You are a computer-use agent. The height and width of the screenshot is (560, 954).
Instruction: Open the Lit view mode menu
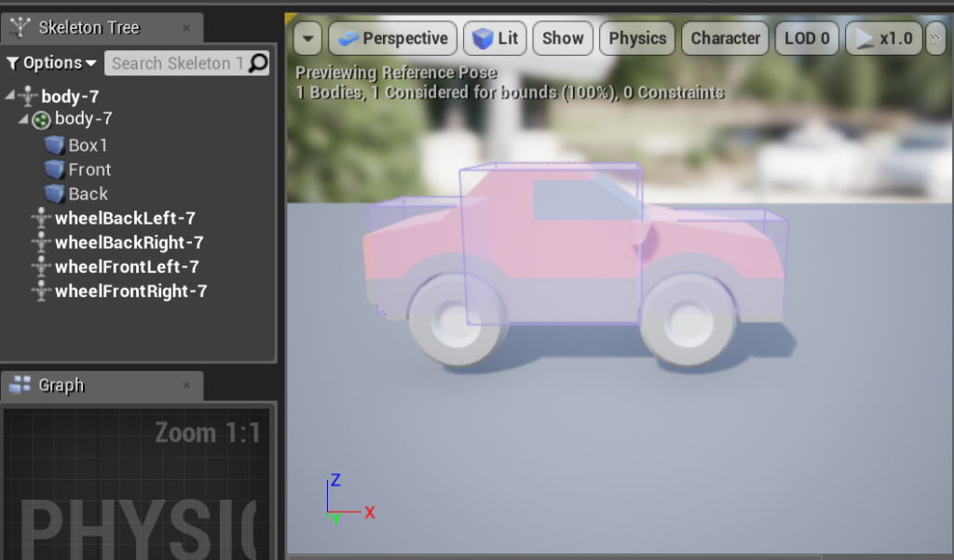tap(496, 39)
